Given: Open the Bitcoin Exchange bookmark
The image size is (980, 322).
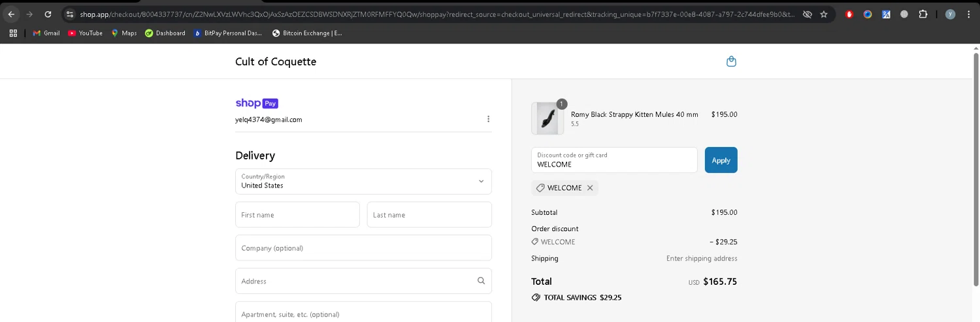Looking at the screenshot, I should (307, 33).
